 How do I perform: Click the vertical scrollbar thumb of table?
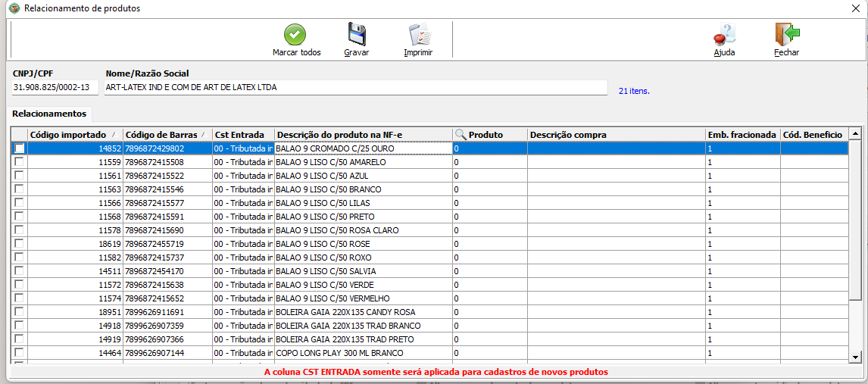[x=854, y=220]
